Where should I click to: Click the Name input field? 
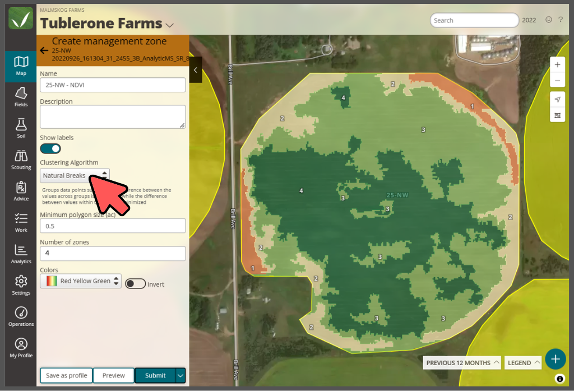tap(113, 85)
